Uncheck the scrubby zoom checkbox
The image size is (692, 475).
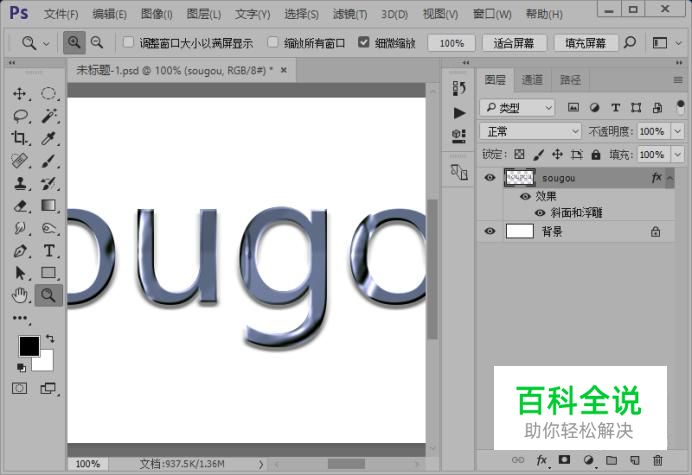364,42
